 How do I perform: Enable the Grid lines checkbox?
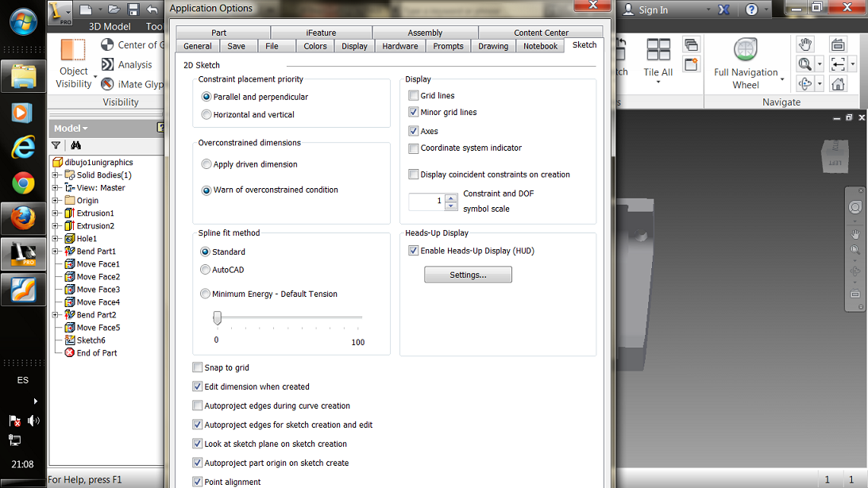click(412, 94)
